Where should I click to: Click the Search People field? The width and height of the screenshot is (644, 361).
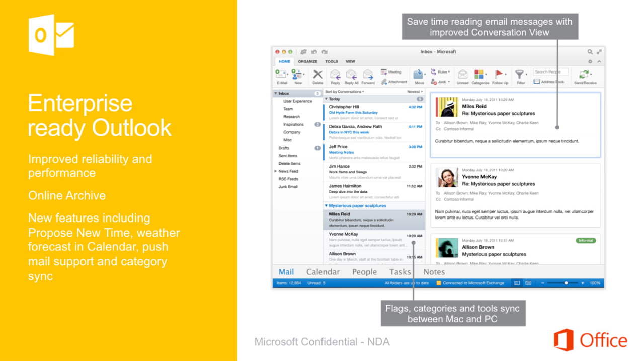(x=550, y=72)
